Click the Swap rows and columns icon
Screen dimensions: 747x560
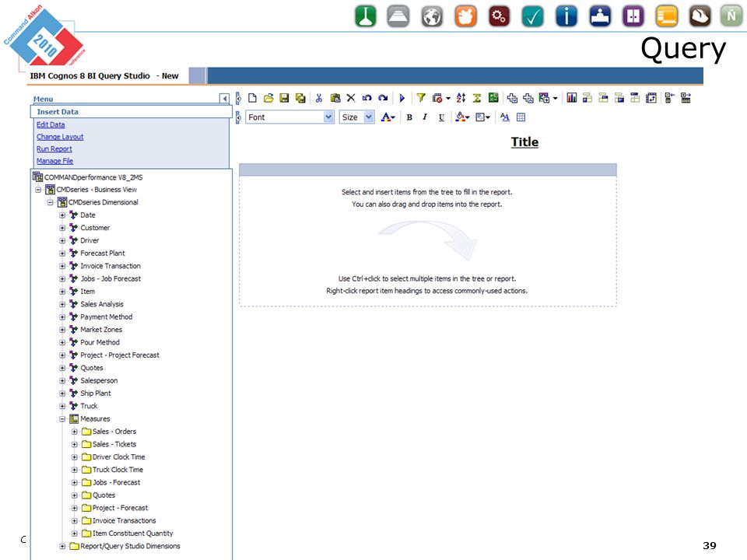coord(651,98)
